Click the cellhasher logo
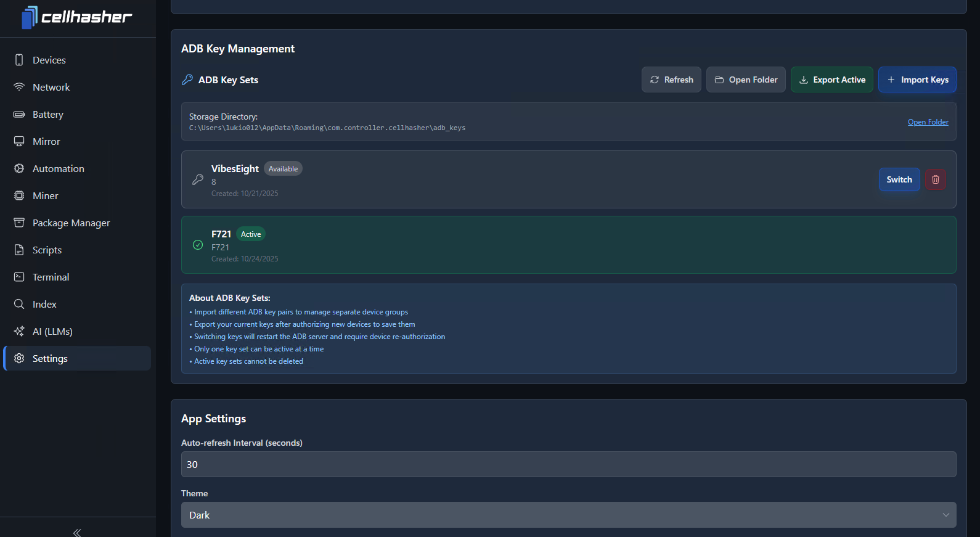This screenshot has height=537, width=980. (77, 17)
